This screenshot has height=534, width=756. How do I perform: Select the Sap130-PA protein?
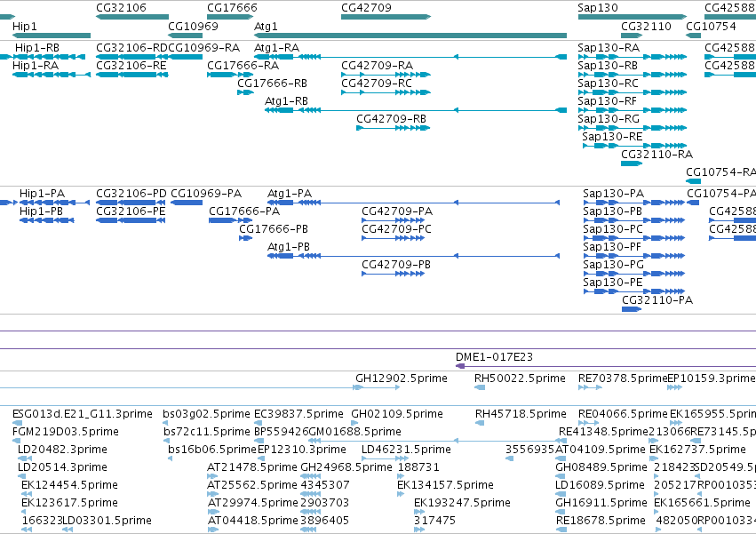click(x=633, y=202)
